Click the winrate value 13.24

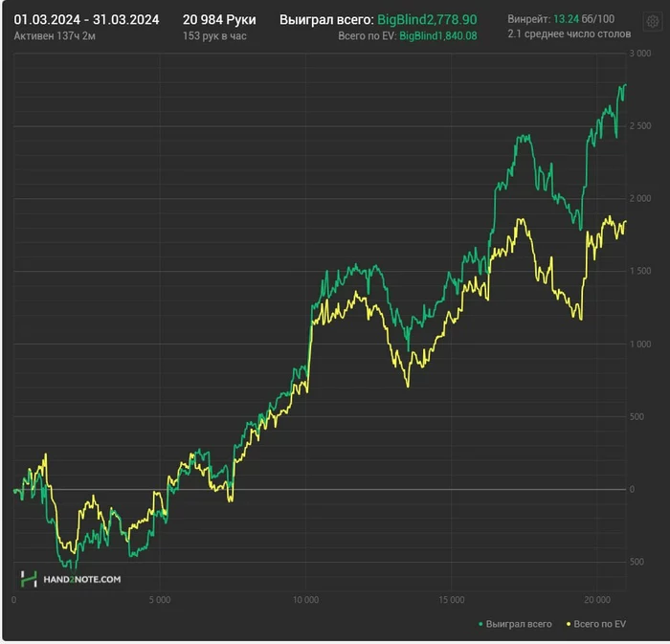click(566, 19)
